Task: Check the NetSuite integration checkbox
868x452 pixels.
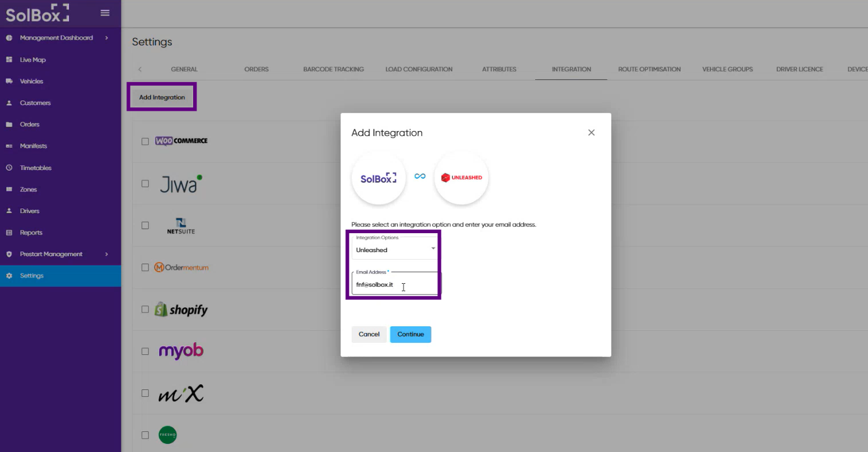Action: pos(145,226)
